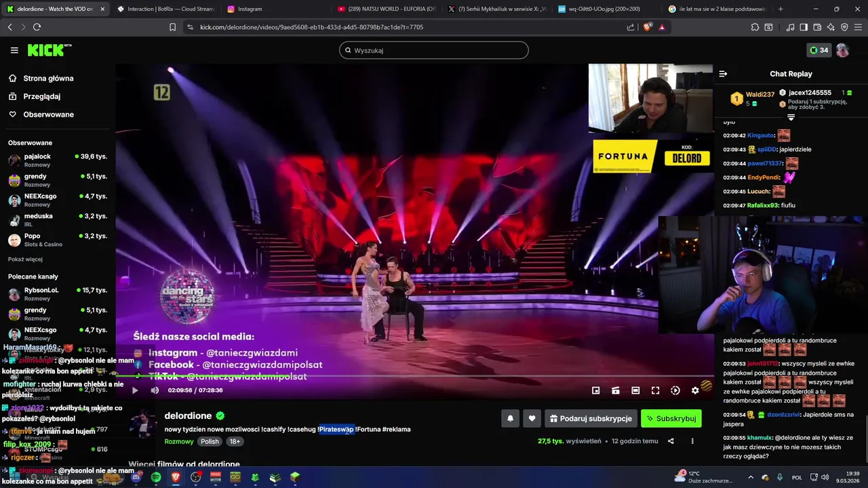Click the Brave Rewards triangle icon
The height and width of the screenshot is (488, 868).
point(662,27)
